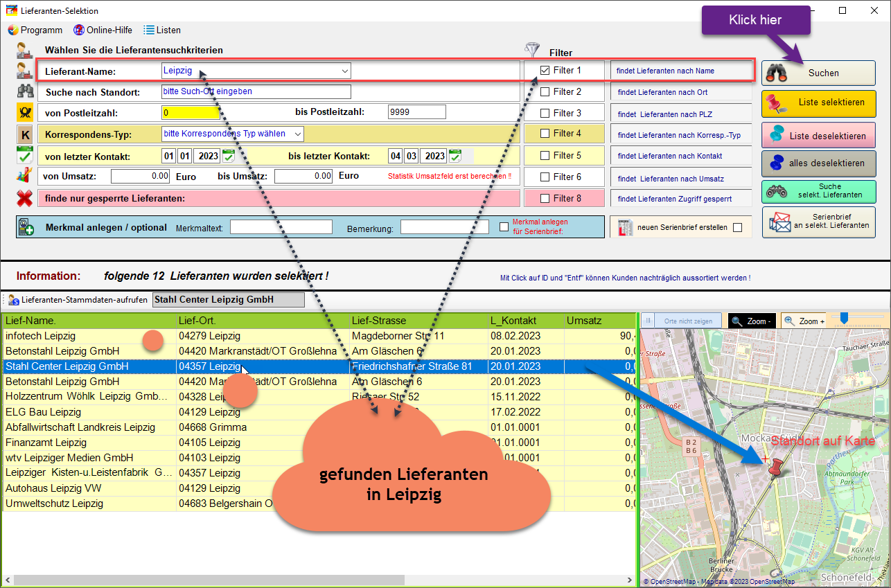
Task: Uncheck the Filter 1 checkbox
Action: [545, 70]
